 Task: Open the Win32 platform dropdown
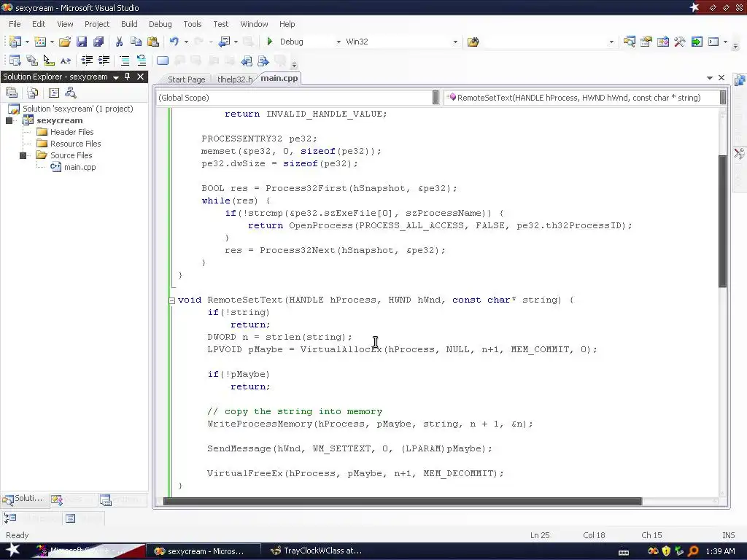455,42
